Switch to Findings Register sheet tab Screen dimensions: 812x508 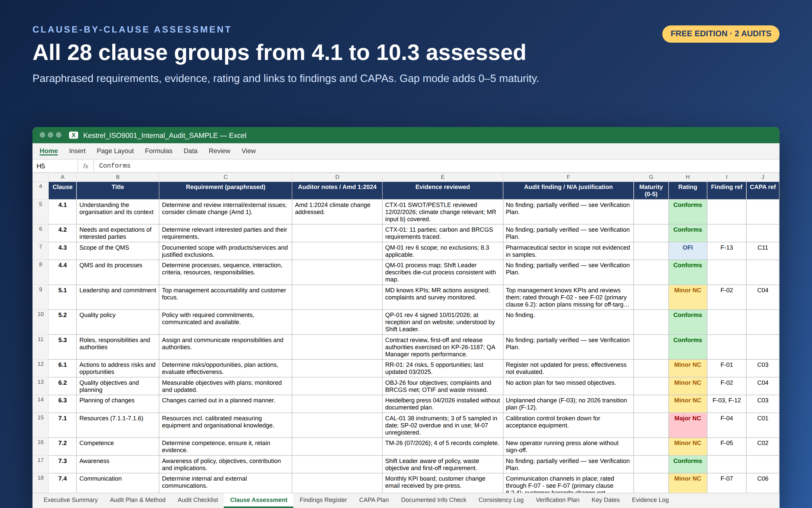click(323, 500)
